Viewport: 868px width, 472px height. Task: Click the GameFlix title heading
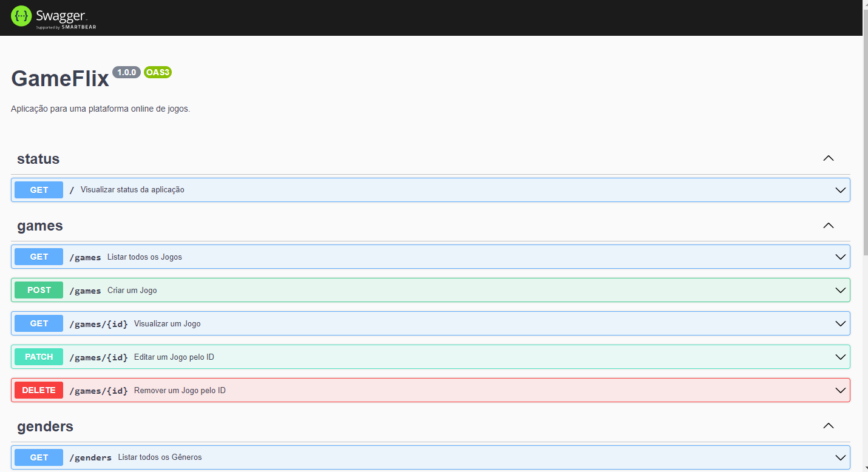tap(59, 78)
